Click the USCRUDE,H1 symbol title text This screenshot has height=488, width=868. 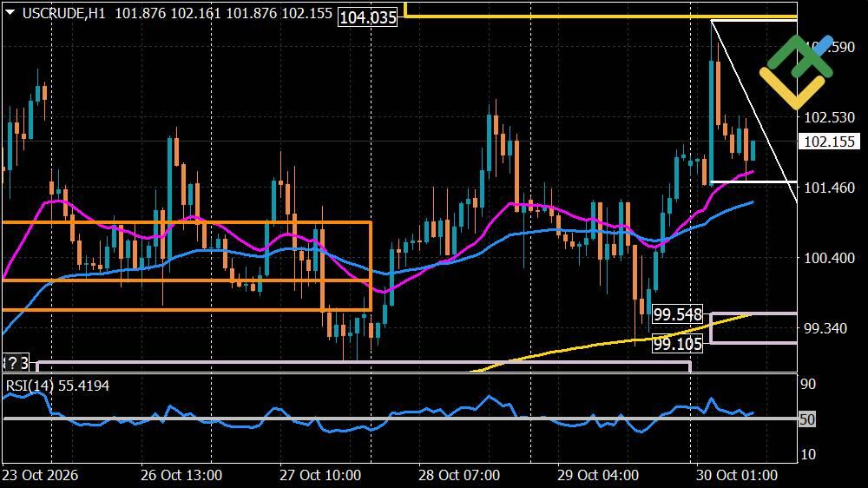(x=63, y=13)
